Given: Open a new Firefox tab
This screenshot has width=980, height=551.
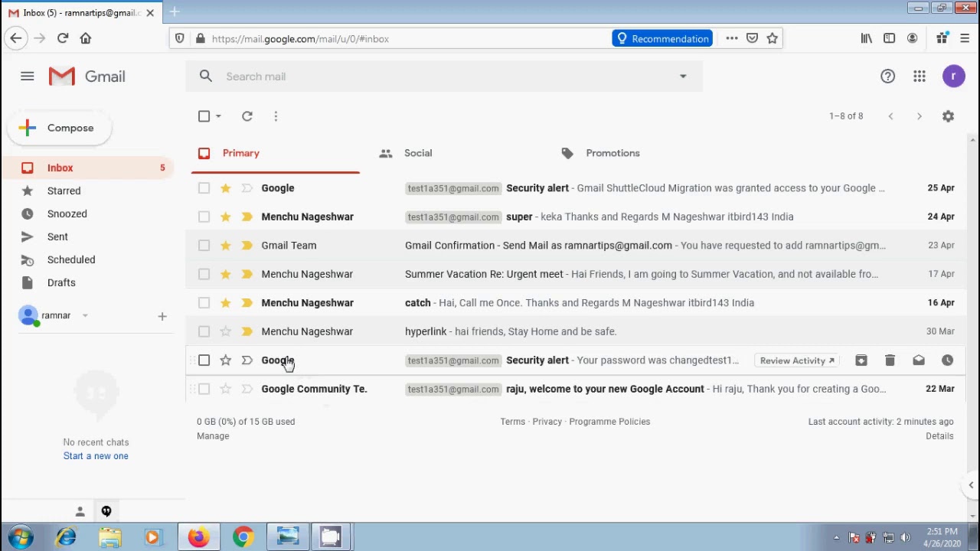Looking at the screenshot, I should click(175, 12).
